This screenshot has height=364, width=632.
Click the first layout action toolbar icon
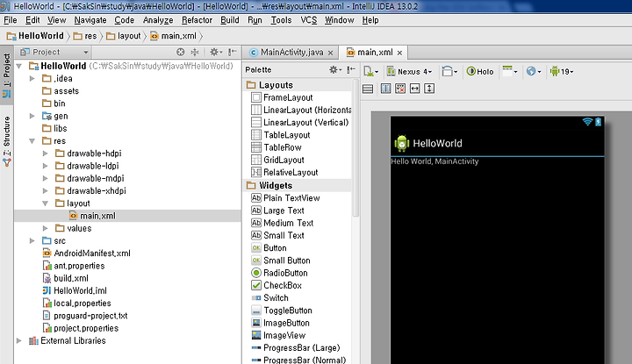(x=368, y=89)
